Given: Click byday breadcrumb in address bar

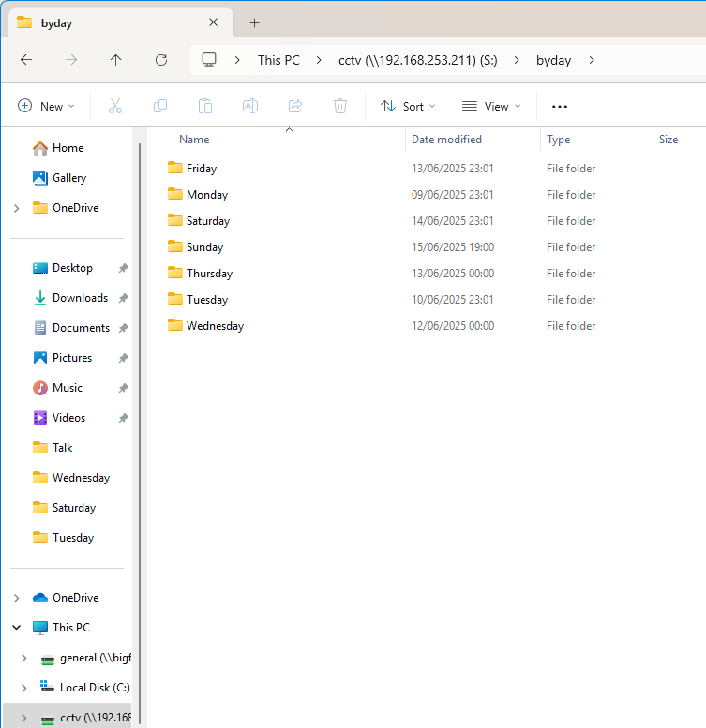Looking at the screenshot, I should [553, 60].
